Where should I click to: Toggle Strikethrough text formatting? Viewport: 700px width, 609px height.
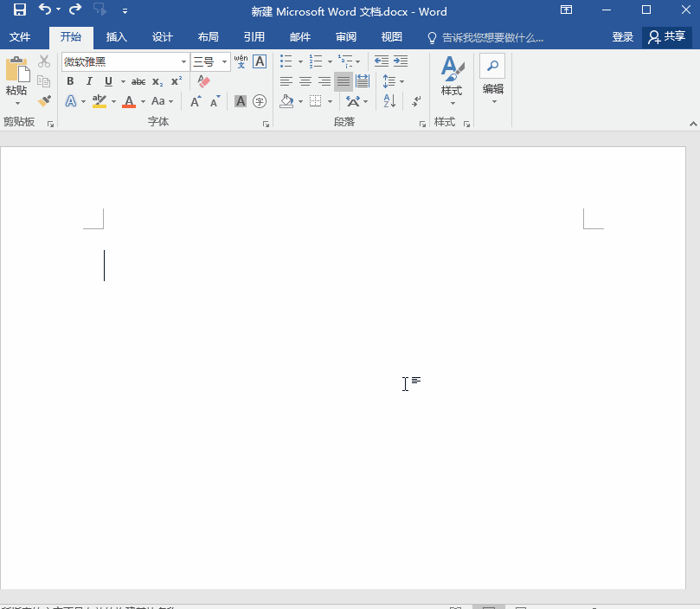pos(138,81)
